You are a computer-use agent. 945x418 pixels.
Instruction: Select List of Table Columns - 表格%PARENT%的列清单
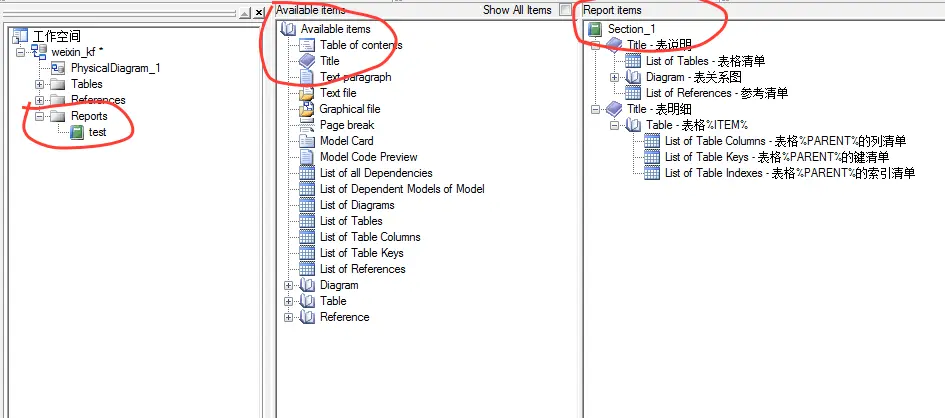coord(785,141)
